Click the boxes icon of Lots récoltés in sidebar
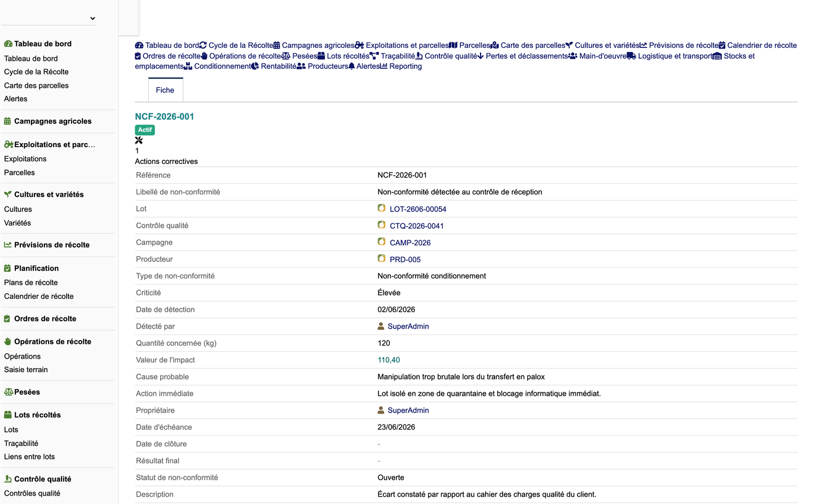815x504 pixels. tap(7, 415)
